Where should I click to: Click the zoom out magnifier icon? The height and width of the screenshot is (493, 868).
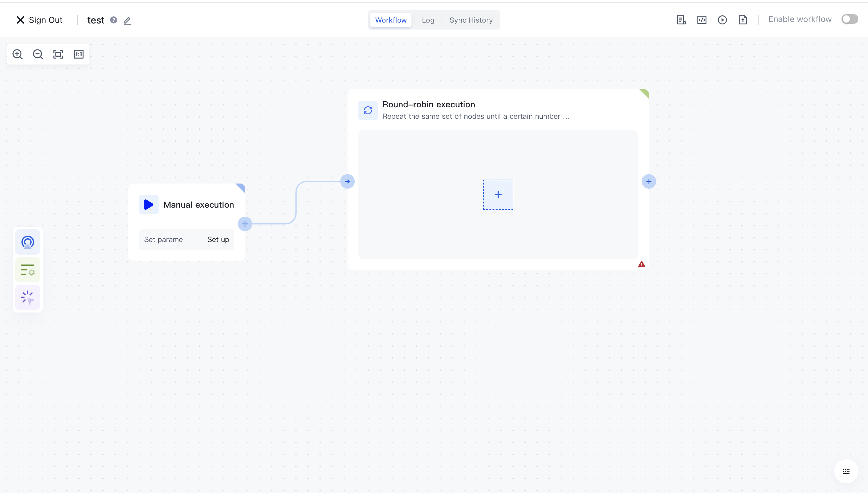(38, 54)
